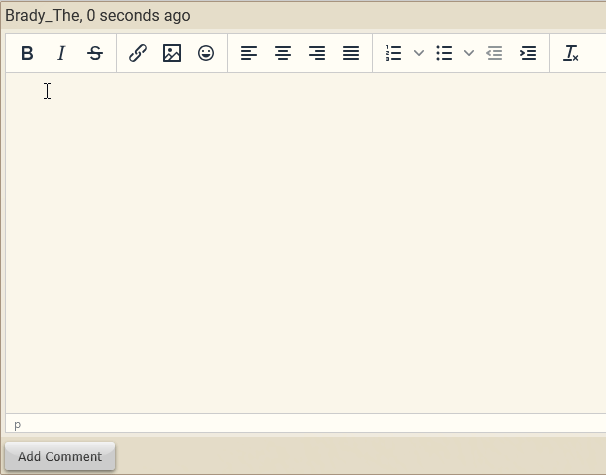The image size is (606, 475).
Task: Open the emoji picker
Action: coord(206,54)
